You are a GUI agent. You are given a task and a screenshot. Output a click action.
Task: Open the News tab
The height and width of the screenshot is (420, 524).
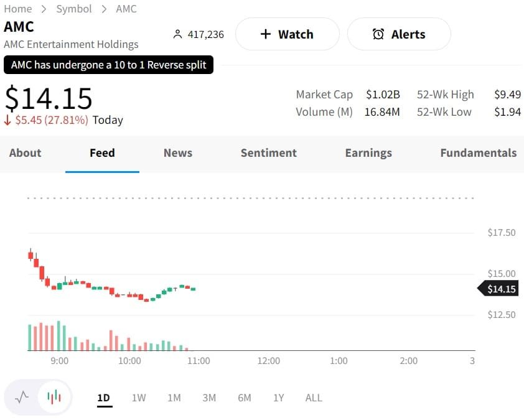click(178, 153)
